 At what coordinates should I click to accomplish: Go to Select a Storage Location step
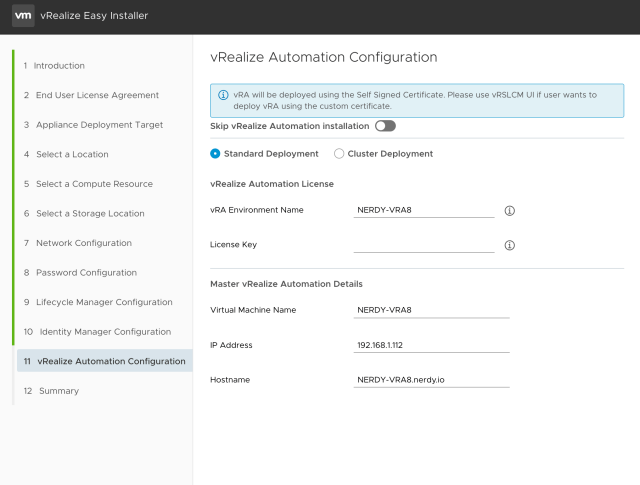(x=89, y=214)
